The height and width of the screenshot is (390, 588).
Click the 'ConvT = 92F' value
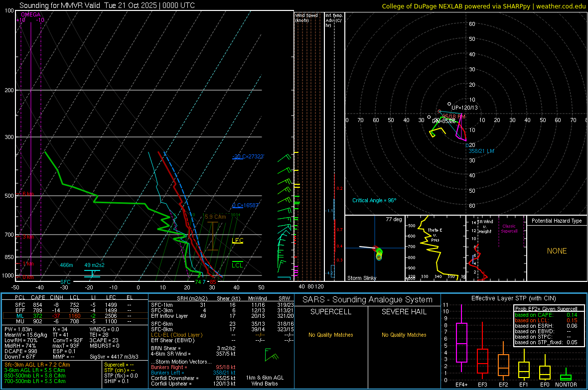(x=68, y=341)
